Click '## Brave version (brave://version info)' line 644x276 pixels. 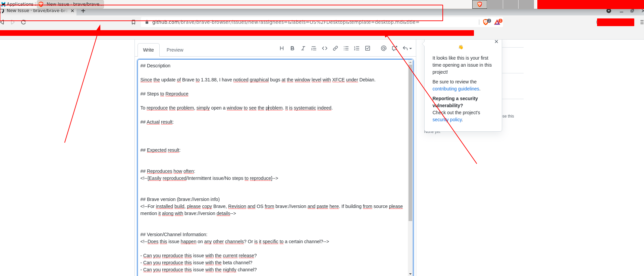pos(180,199)
